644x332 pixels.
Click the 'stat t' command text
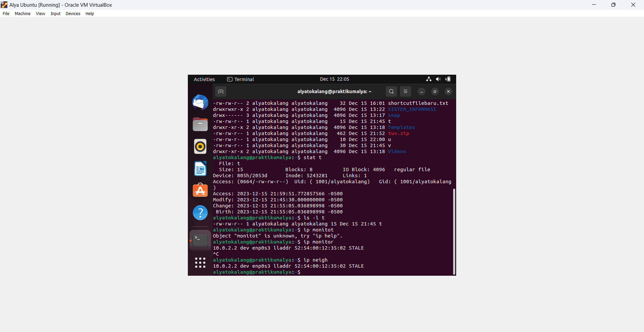point(313,157)
